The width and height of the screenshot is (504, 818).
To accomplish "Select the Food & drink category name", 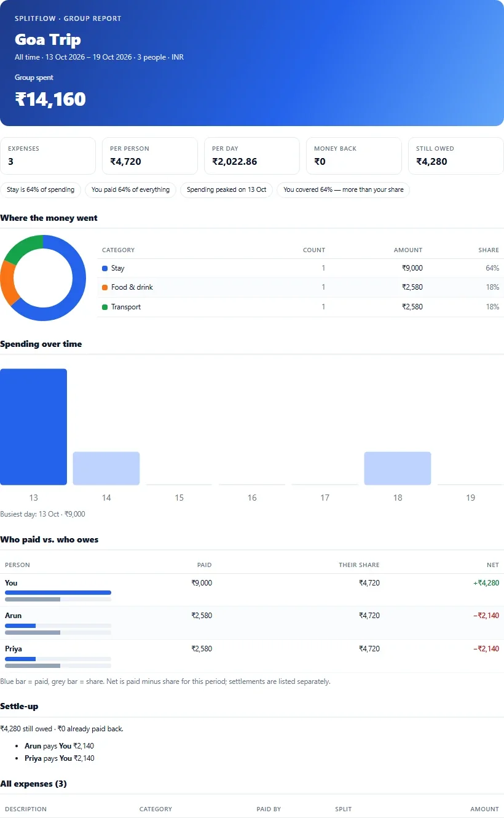I will pyautogui.click(x=132, y=287).
